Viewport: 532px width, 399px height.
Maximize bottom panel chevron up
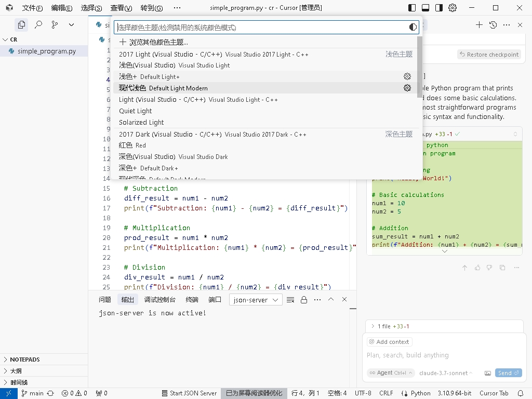coord(331,299)
